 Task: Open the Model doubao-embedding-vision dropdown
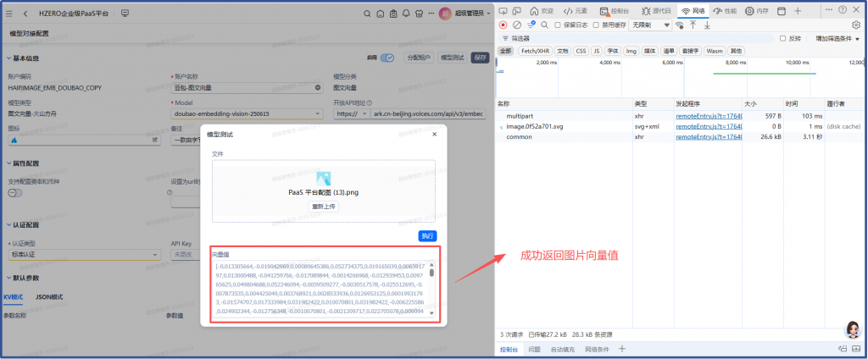click(246, 113)
